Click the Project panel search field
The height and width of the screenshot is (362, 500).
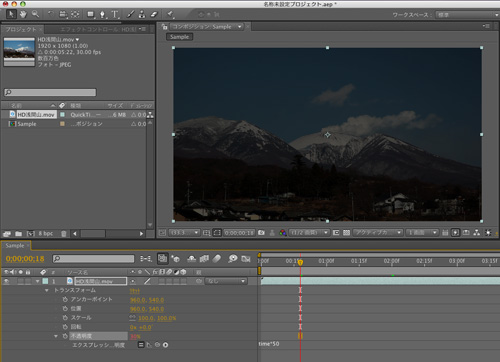click(50, 92)
